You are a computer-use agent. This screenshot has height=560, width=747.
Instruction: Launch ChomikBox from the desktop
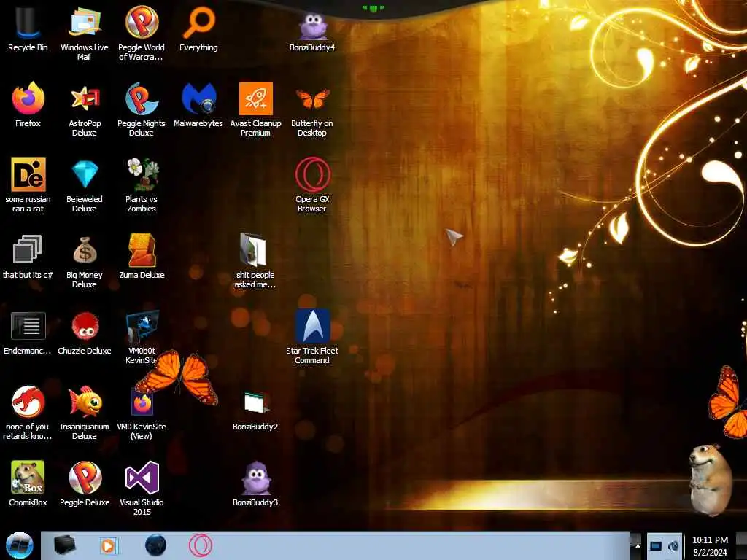28,483
